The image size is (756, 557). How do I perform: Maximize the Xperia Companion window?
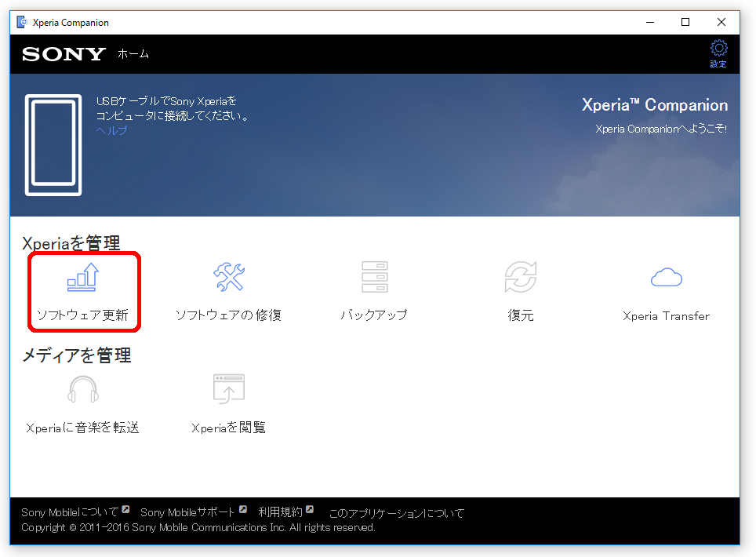coord(685,22)
